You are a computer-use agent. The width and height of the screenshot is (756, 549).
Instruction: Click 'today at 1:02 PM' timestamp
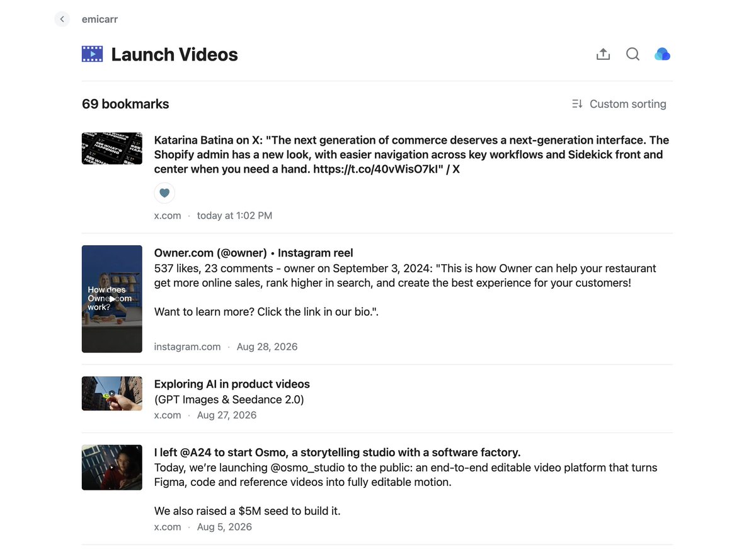point(235,216)
